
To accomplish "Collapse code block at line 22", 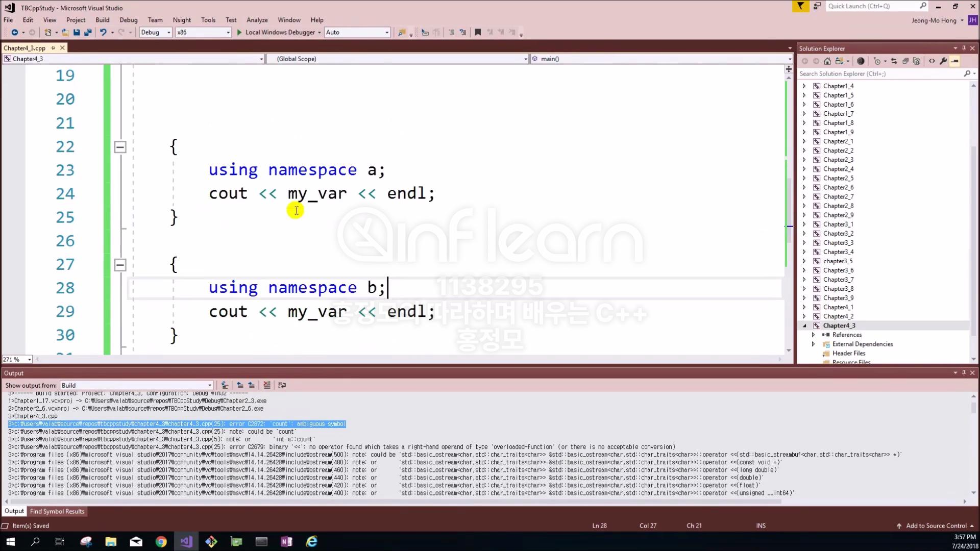I will [x=120, y=147].
